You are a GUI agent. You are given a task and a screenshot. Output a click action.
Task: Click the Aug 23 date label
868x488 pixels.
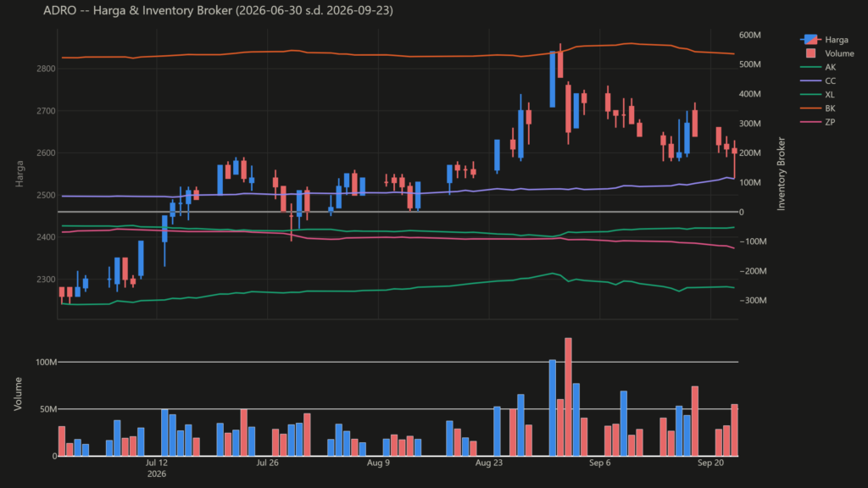489,463
